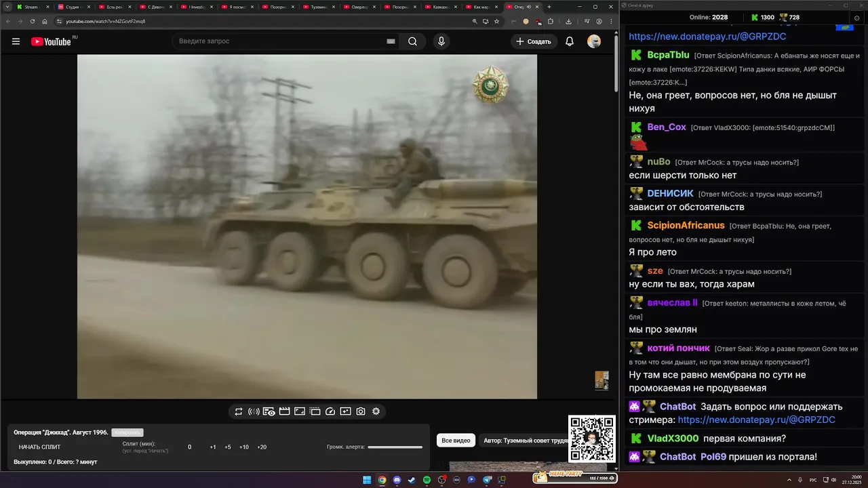This screenshot has width=868, height=488.
Task: Switch to the Студия browser tab
Action: click(x=73, y=7)
